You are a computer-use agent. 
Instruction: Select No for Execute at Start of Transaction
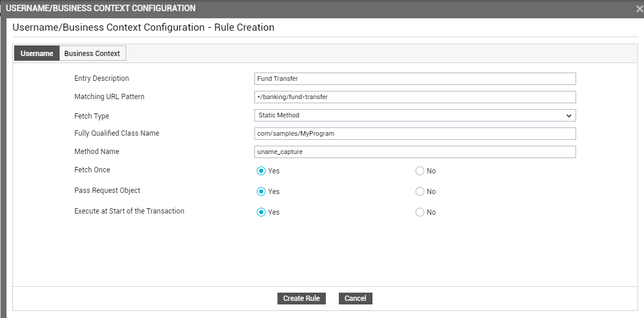pos(420,212)
